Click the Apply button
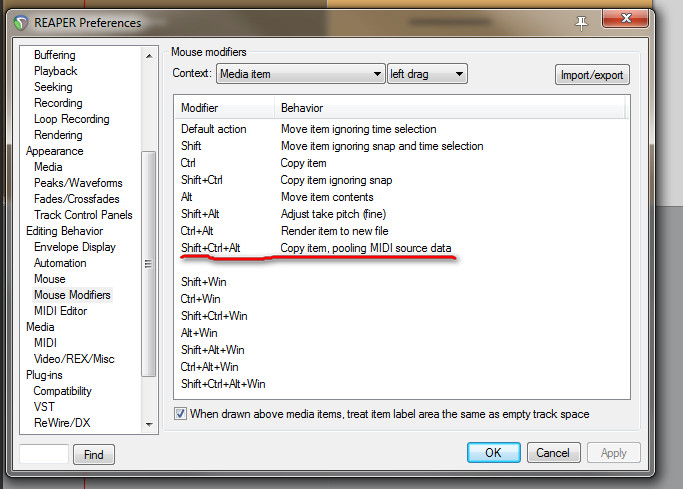This screenshot has height=489, width=683. pyautogui.click(x=613, y=452)
